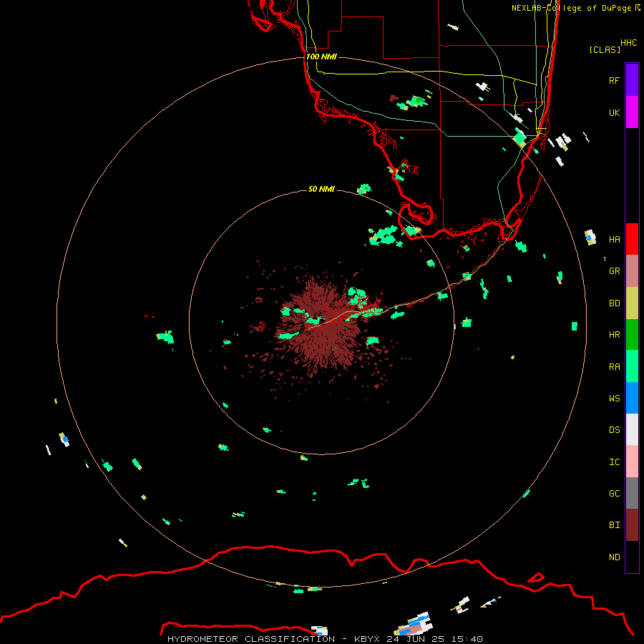The width and height of the screenshot is (644, 644).
Task: Click the RF legend label
Action: (614, 80)
